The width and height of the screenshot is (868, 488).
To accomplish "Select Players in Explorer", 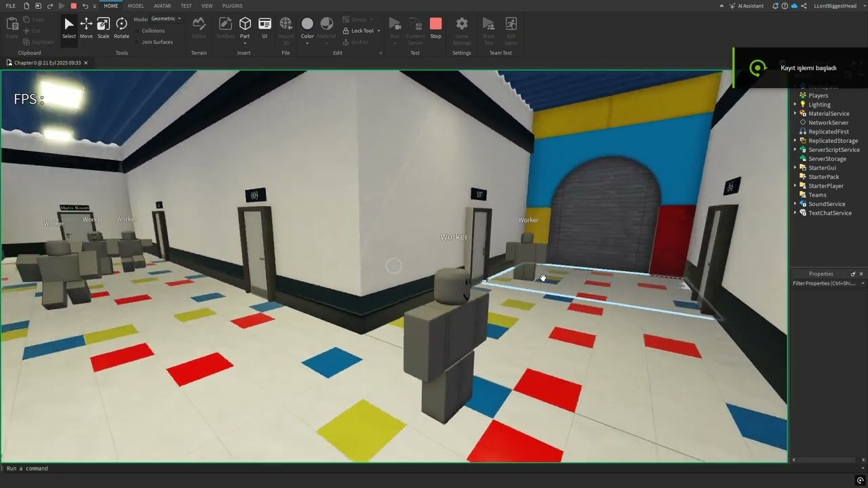I will tap(818, 96).
